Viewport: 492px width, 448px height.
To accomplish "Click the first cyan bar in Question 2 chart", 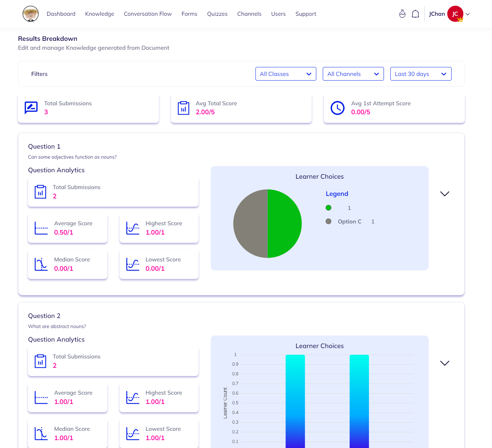I will click(295, 401).
